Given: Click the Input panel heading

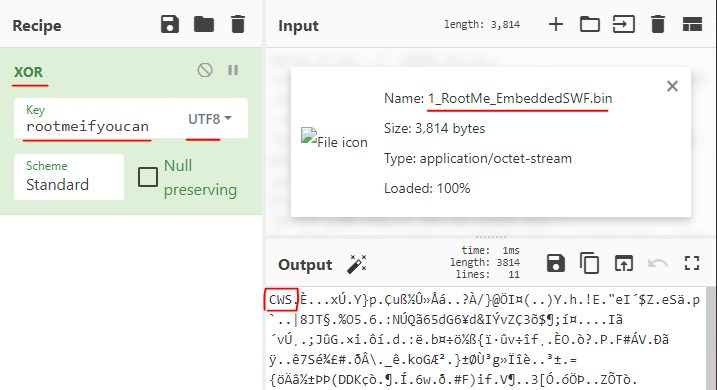Looking at the screenshot, I should [x=298, y=26].
